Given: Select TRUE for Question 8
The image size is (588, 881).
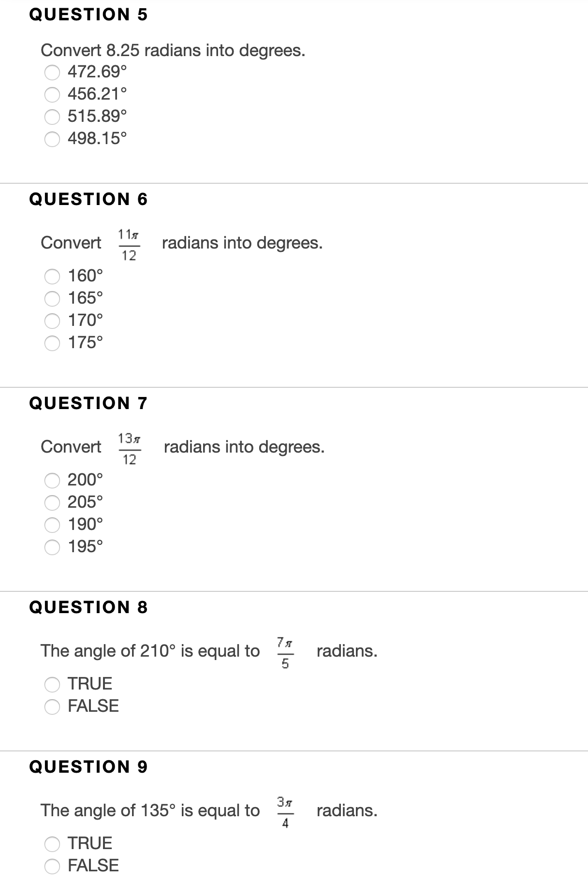Looking at the screenshot, I should (52, 684).
